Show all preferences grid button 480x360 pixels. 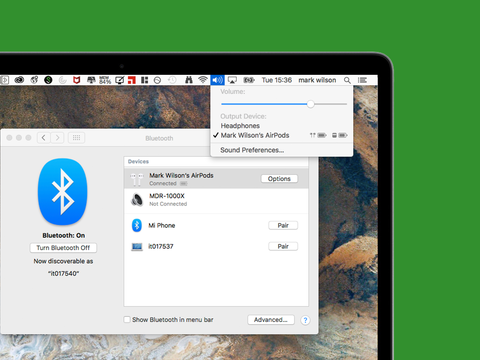tap(76, 138)
